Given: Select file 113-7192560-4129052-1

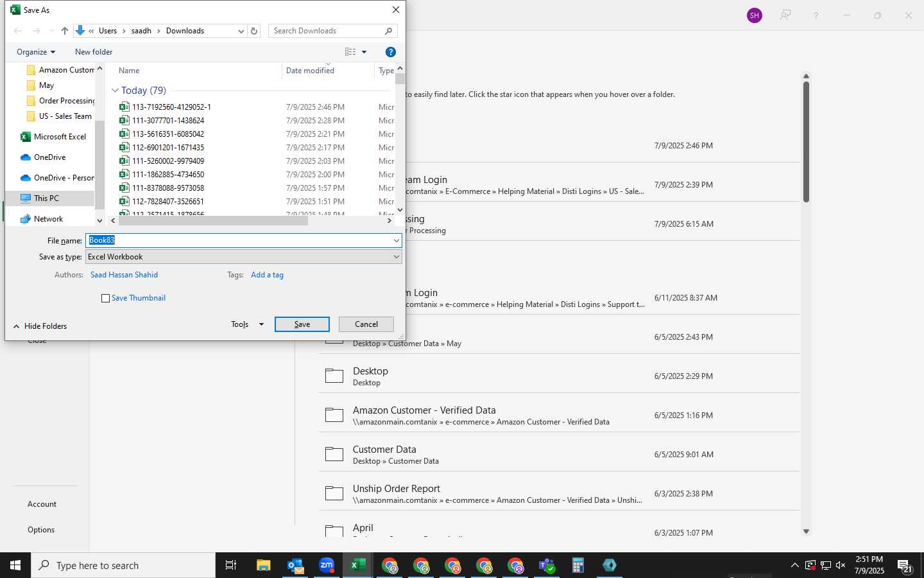Looking at the screenshot, I should click(x=166, y=107).
